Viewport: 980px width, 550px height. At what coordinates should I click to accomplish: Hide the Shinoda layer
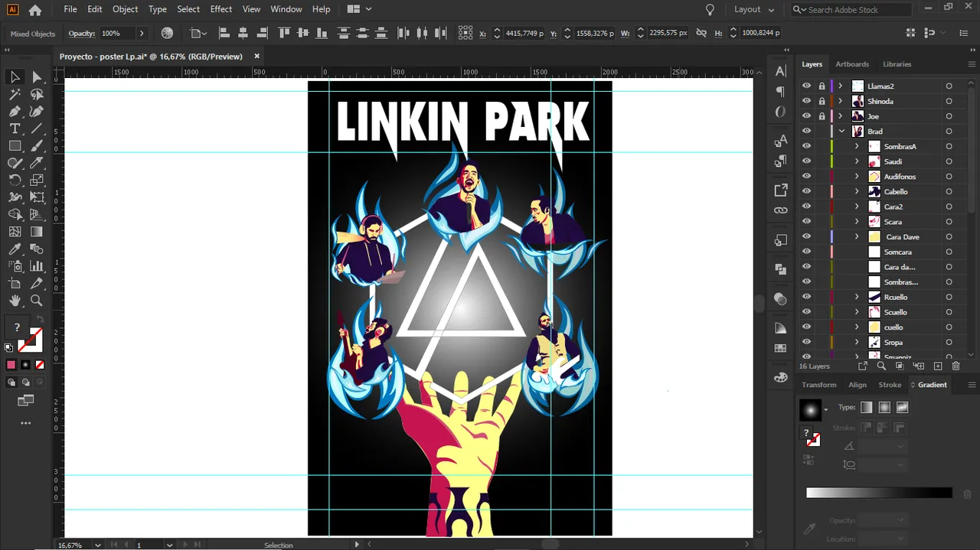(x=806, y=101)
